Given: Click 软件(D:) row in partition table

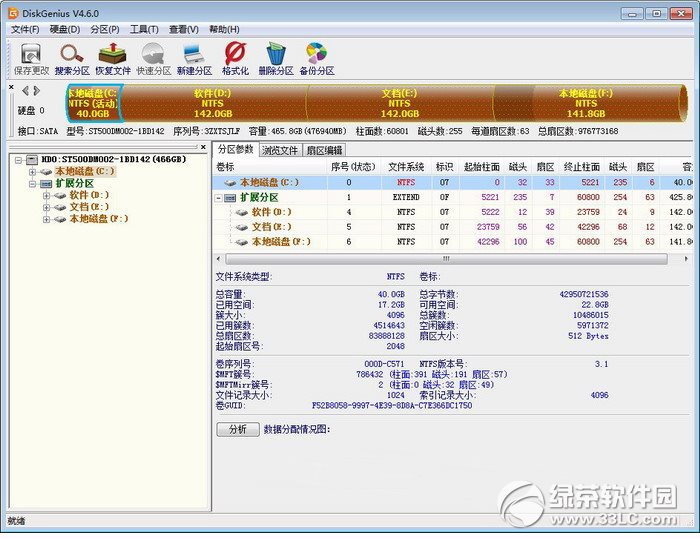Looking at the screenshot, I should [x=452, y=212].
